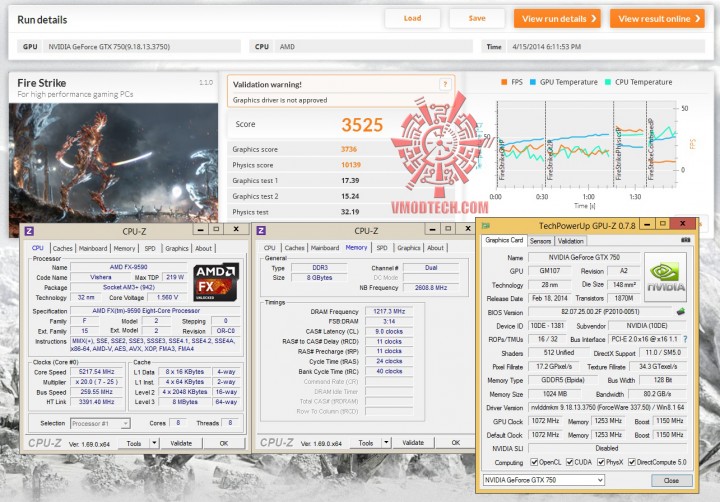Click the Bus Interface question mark icon
This screenshot has height=502, width=720.
685,339
